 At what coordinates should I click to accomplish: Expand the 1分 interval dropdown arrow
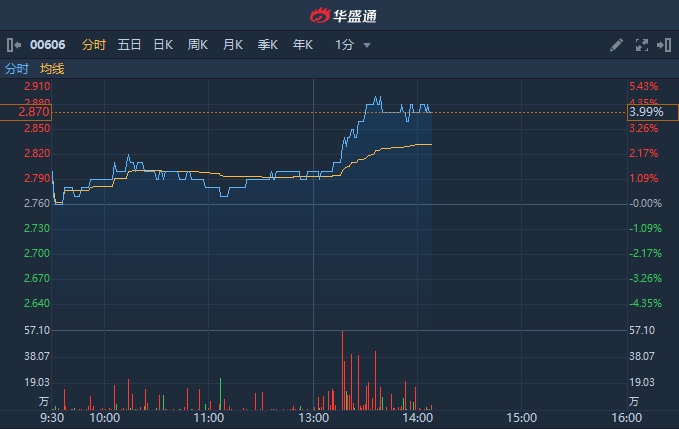click(367, 46)
